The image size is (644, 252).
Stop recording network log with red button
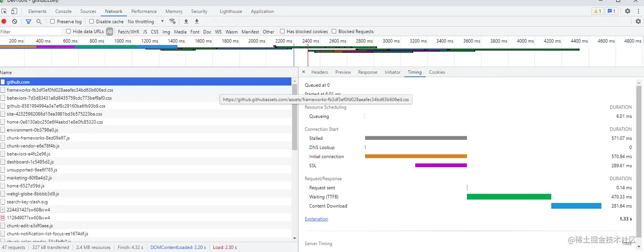[x=4, y=21]
